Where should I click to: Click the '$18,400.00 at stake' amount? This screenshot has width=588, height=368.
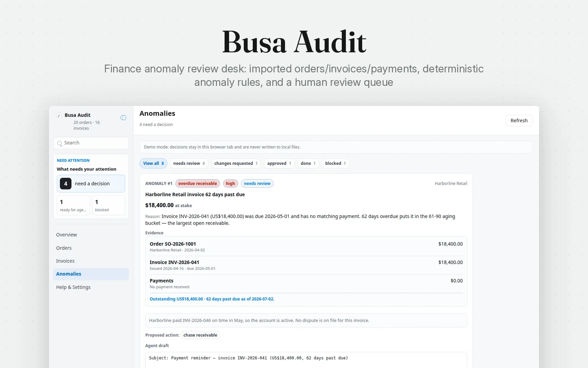coord(169,205)
